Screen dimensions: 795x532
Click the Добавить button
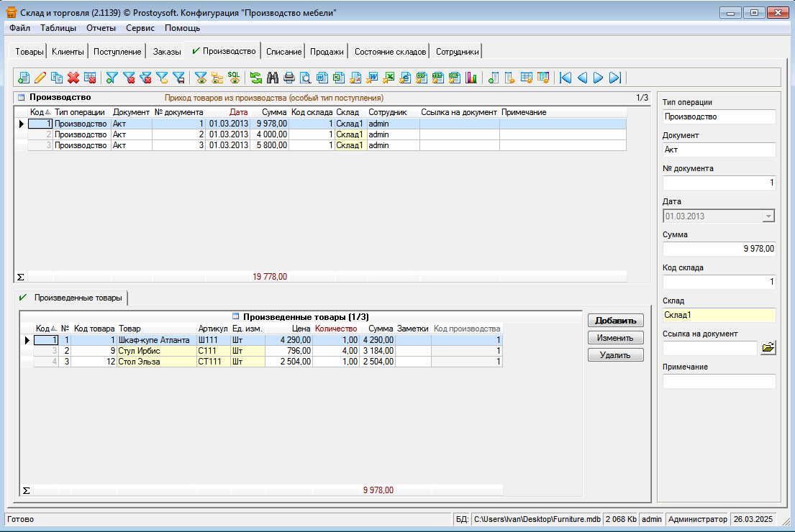pyautogui.click(x=616, y=321)
